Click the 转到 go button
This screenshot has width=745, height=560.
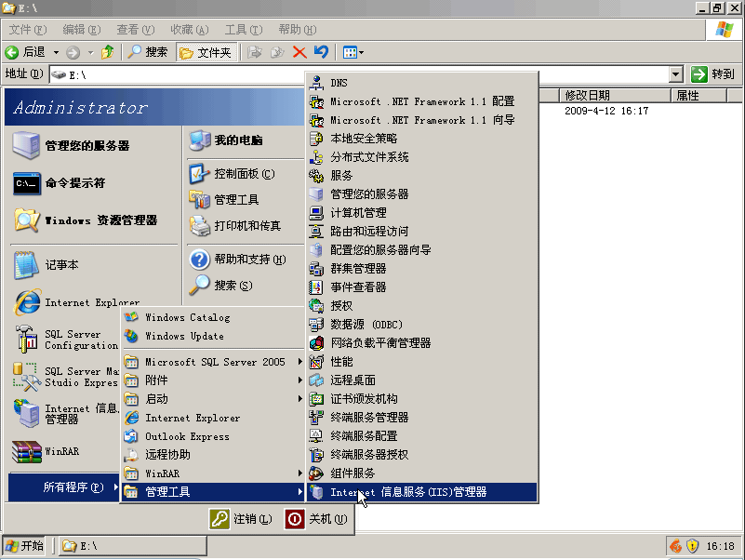pos(713,74)
